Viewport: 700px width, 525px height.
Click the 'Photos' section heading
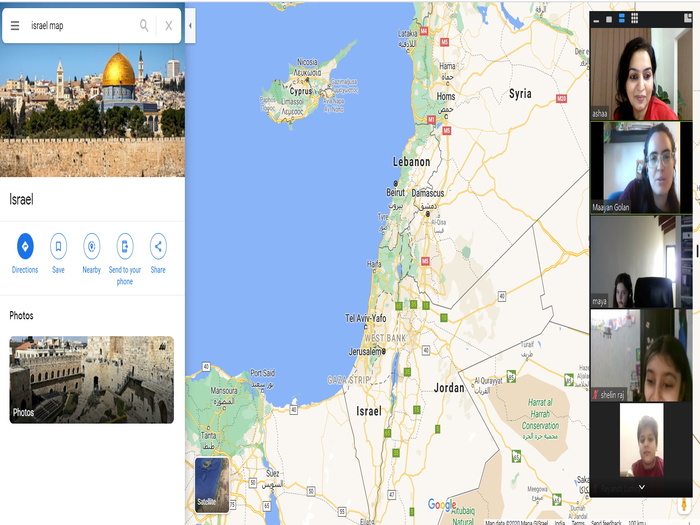click(21, 316)
